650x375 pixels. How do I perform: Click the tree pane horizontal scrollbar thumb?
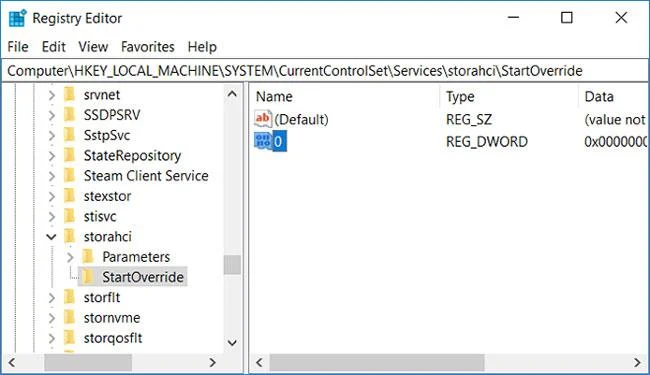click(x=88, y=363)
